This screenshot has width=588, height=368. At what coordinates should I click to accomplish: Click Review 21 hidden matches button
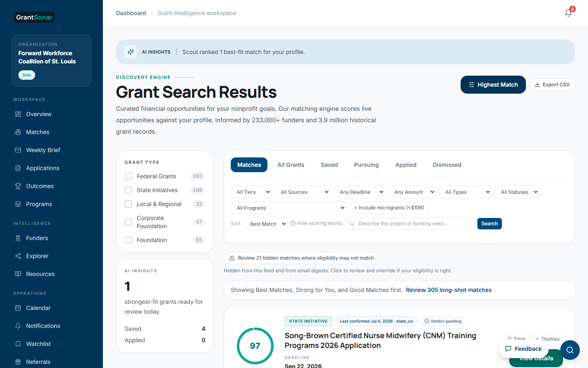(x=301, y=258)
